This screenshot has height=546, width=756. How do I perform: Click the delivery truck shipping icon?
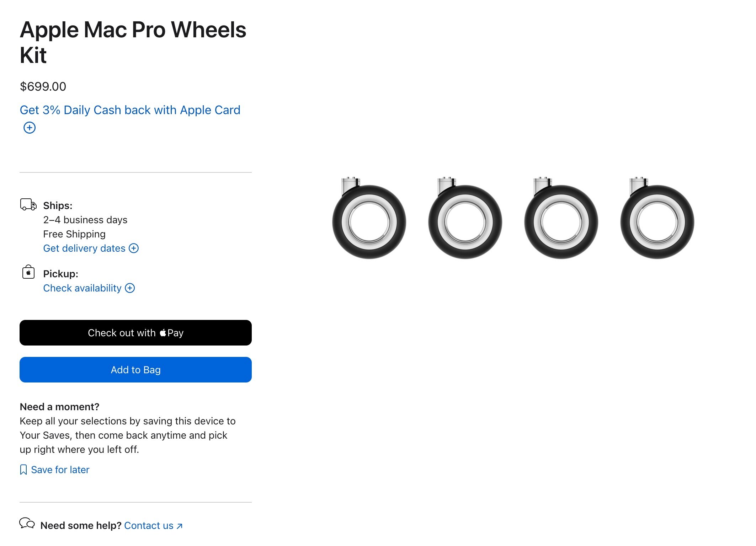click(28, 205)
